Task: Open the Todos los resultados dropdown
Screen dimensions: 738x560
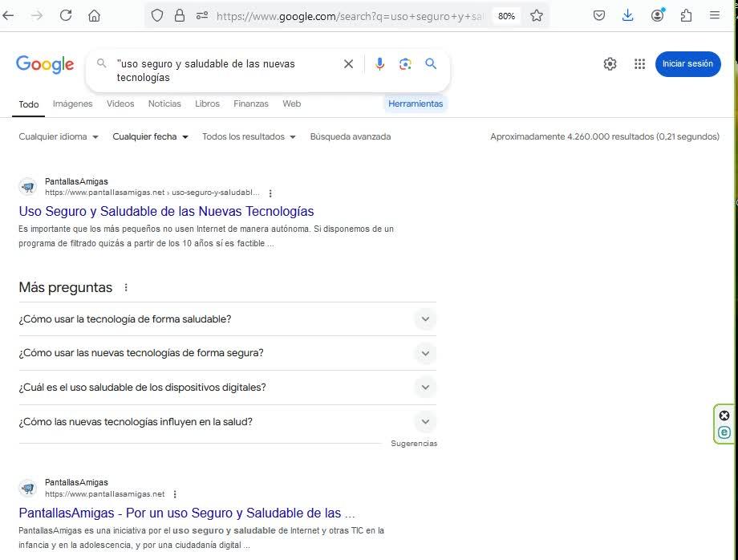Action: click(x=249, y=136)
